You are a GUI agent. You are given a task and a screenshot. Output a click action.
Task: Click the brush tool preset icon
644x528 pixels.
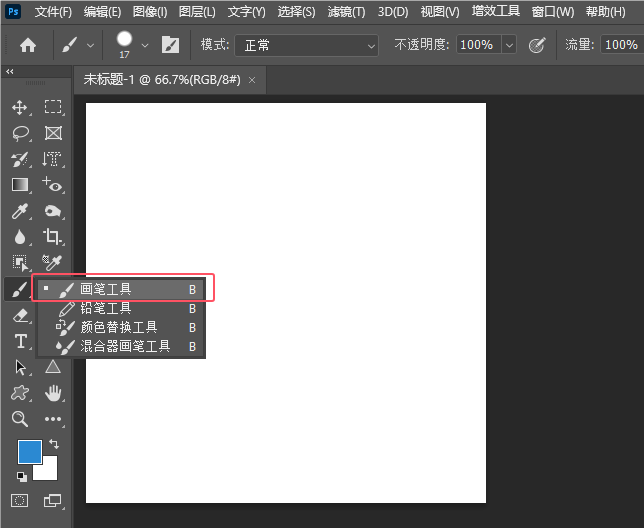pyautogui.click(x=70, y=45)
